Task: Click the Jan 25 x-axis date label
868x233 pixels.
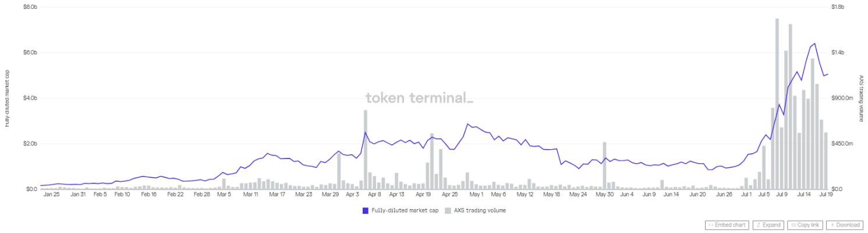Action: coord(51,195)
